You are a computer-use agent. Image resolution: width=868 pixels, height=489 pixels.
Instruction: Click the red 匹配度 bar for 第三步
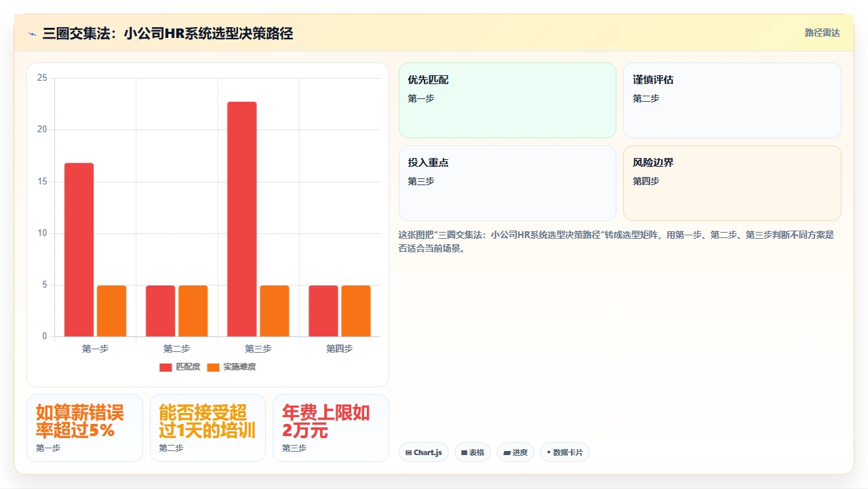tap(242, 219)
